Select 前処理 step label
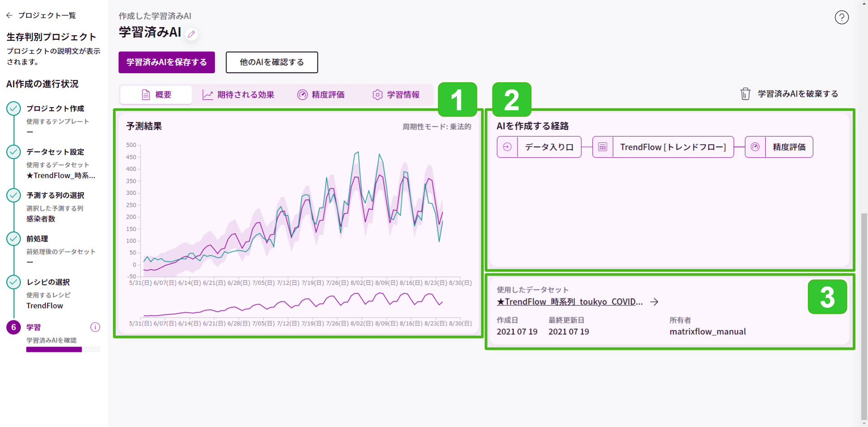 (37, 239)
